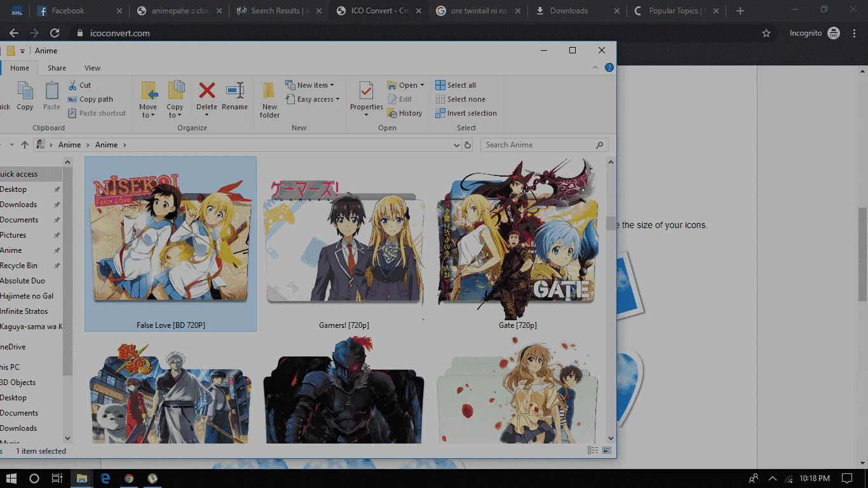This screenshot has height=488, width=868.
Task: Refresh the Anime folder address bar
Action: coord(468,145)
